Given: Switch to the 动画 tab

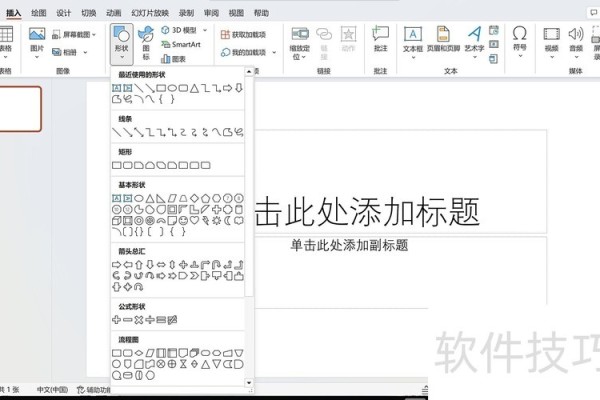Looking at the screenshot, I should coord(114,13).
